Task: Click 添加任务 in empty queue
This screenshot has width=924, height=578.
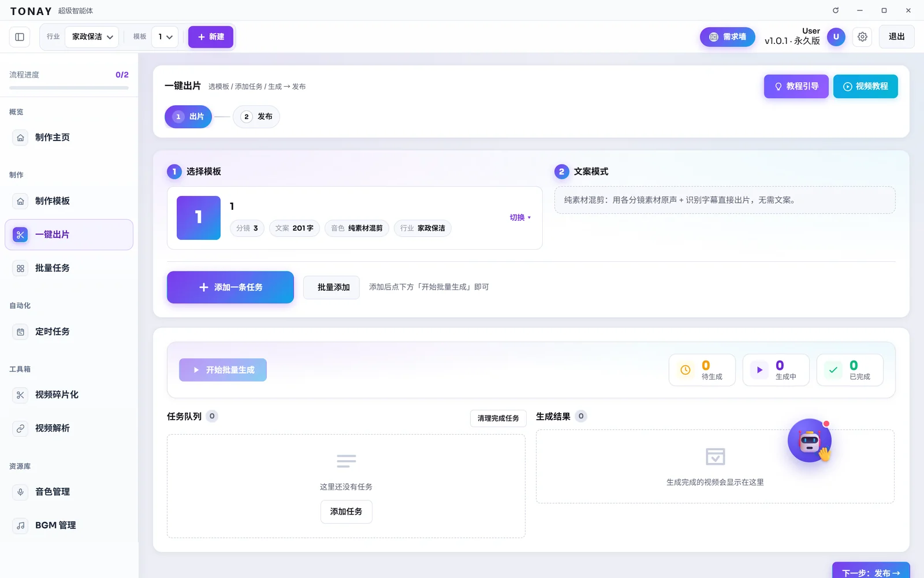Action: point(346,512)
